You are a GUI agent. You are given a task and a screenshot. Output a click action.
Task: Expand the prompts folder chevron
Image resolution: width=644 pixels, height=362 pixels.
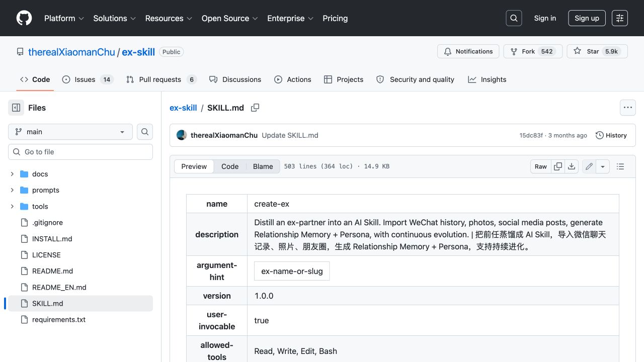(x=12, y=190)
